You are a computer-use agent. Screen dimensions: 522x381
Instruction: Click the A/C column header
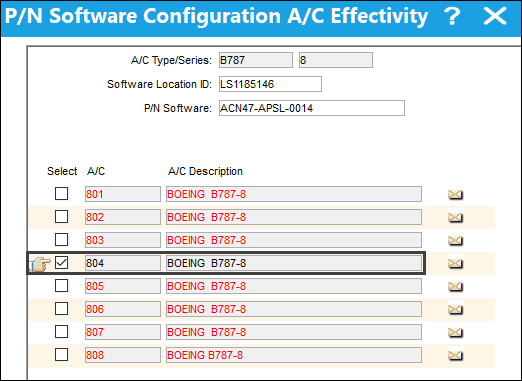(x=96, y=171)
